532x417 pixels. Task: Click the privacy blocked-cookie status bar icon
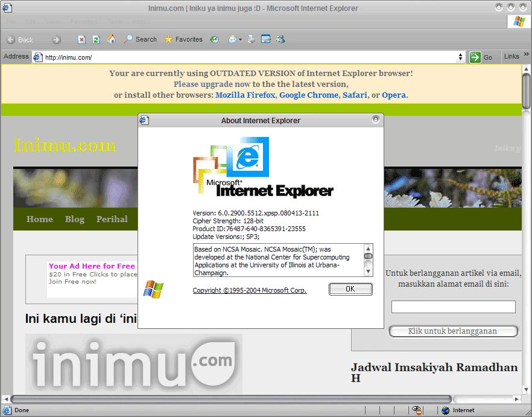pyautogui.click(x=417, y=410)
